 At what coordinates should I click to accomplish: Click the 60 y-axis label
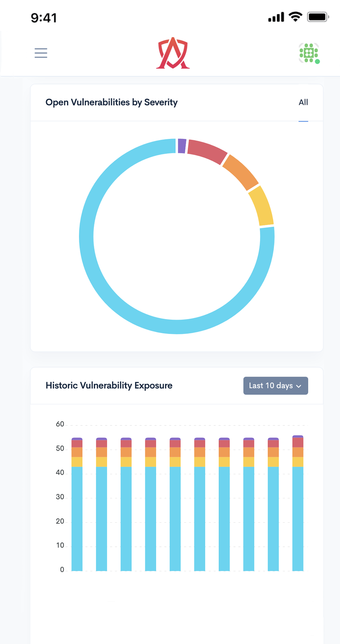(60, 424)
